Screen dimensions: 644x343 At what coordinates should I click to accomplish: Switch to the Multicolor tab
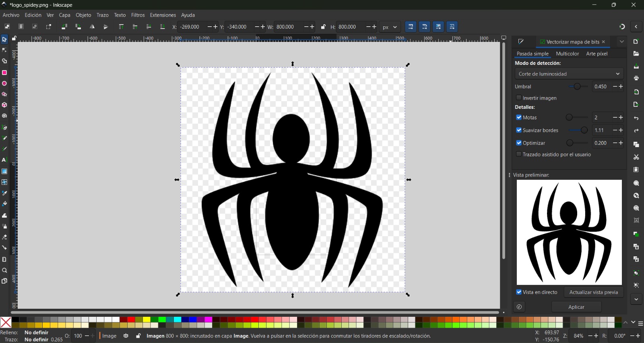point(567,54)
